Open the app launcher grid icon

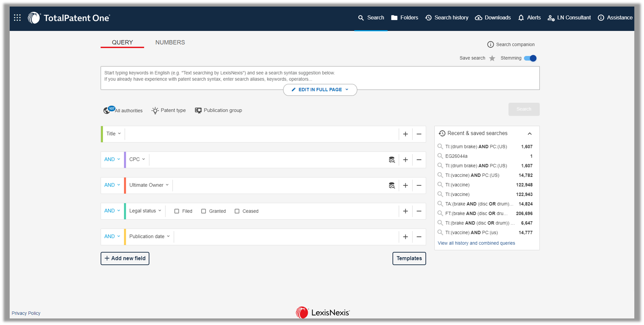tap(17, 18)
